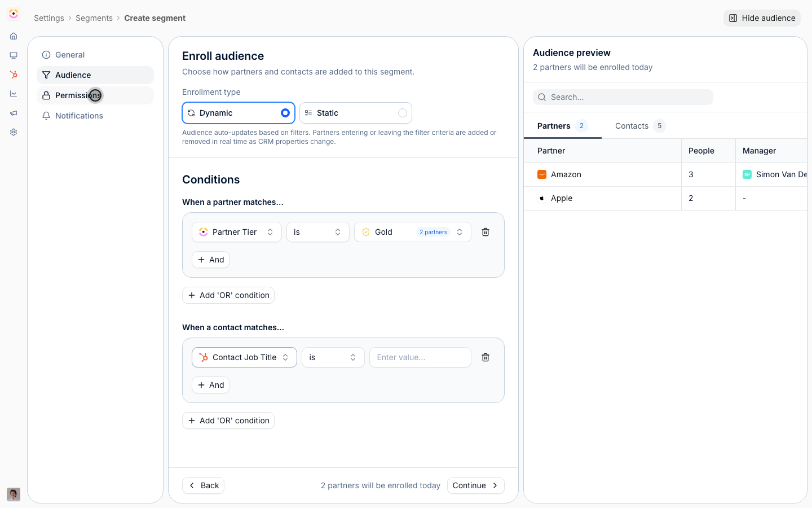Click the Back button
The height and width of the screenshot is (508, 812).
click(203, 485)
